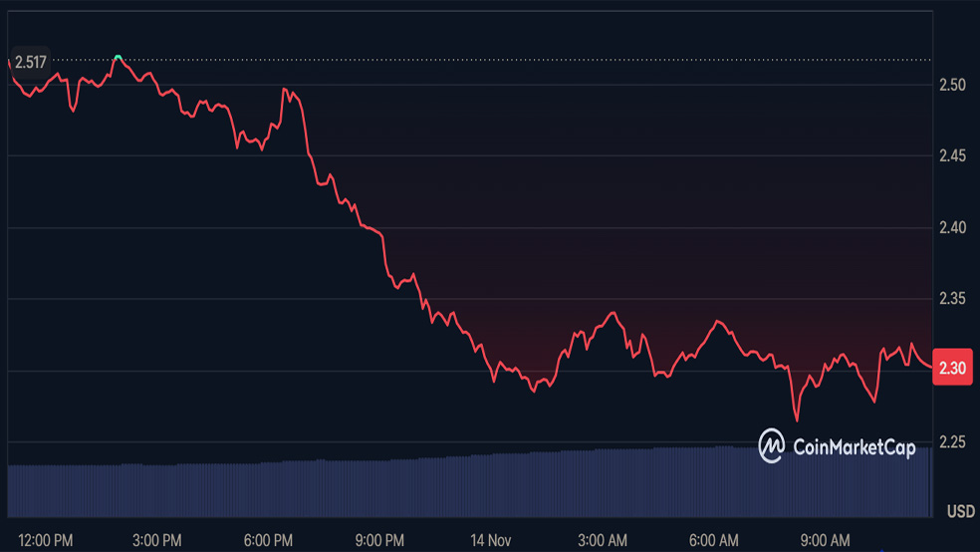The image size is (980, 552).
Task: Select the 2.25 price axis label
Action: click(x=953, y=442)
